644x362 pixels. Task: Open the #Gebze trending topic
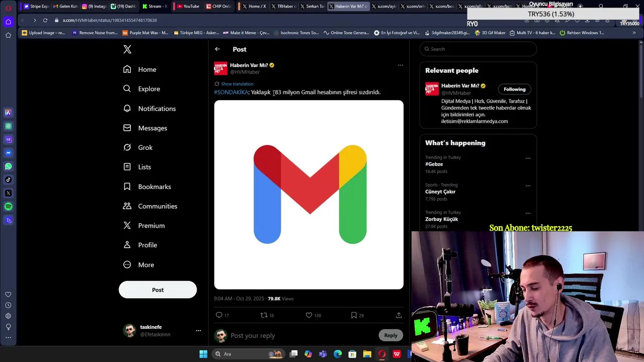(434, 164)
